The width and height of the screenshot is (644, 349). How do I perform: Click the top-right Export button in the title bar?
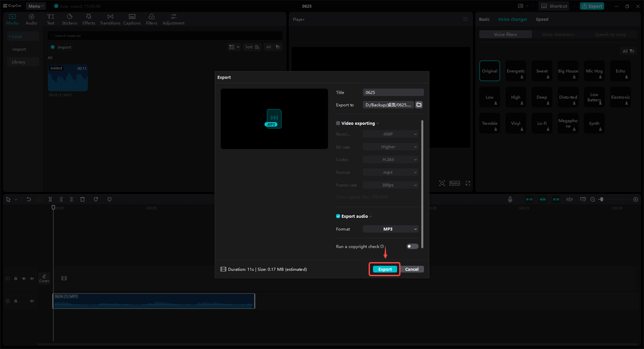tap(592, 6)
